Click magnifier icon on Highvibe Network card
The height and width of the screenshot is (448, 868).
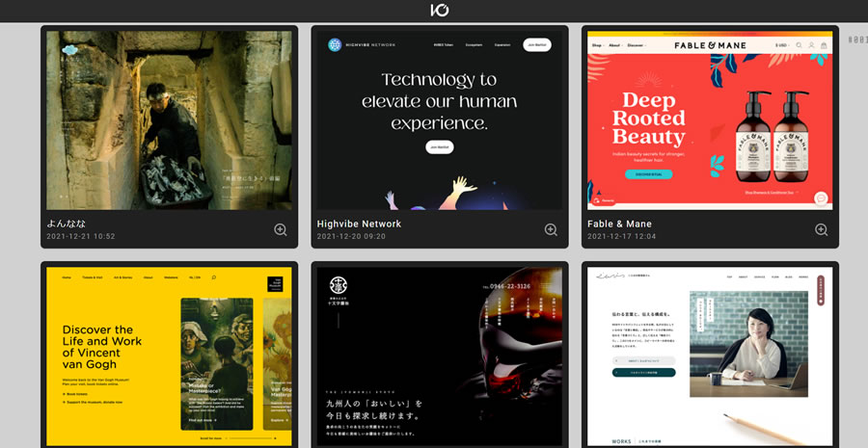tap(551, 229)
